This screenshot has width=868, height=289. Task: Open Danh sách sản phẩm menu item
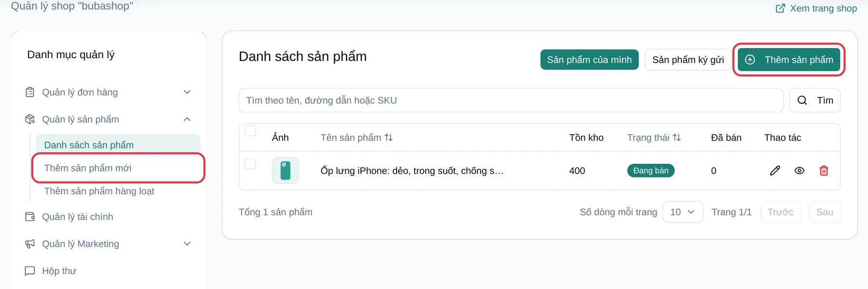pyautogui.click(x=118, y=145)
